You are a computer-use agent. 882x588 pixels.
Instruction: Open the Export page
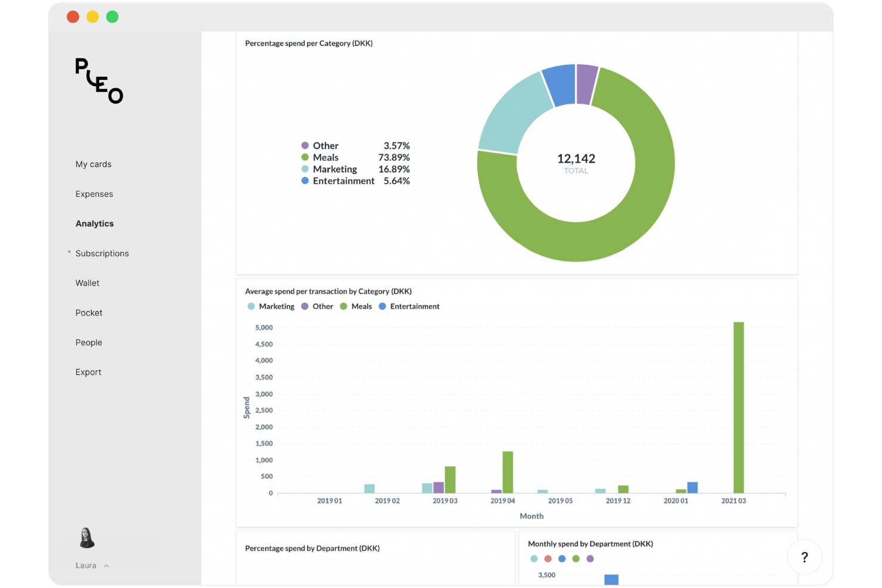click(x=88, y=372)
